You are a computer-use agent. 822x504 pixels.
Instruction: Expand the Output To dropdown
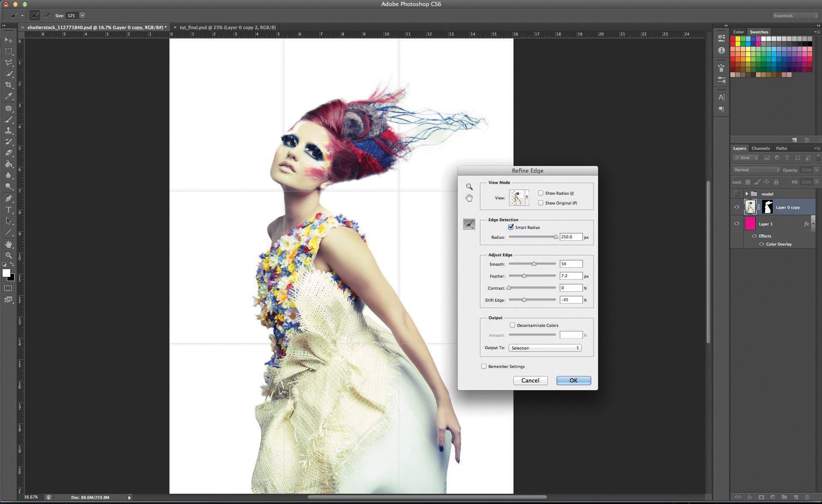click(577, 347)
